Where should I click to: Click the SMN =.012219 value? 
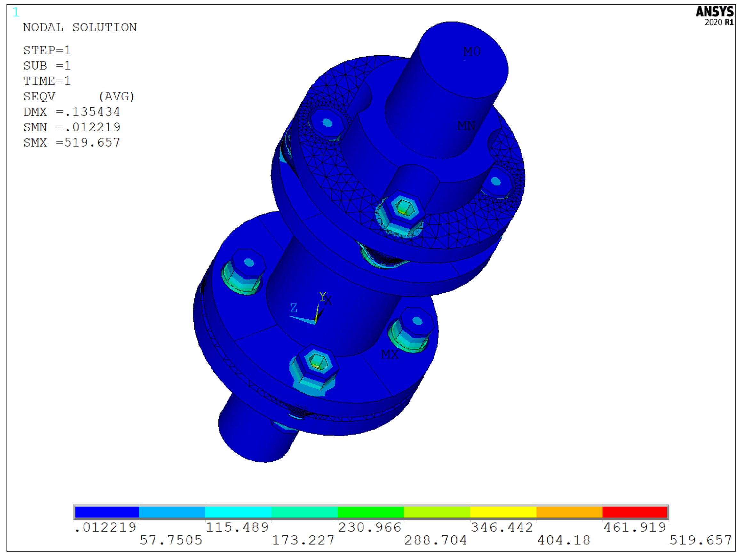(x=72, y=127)
